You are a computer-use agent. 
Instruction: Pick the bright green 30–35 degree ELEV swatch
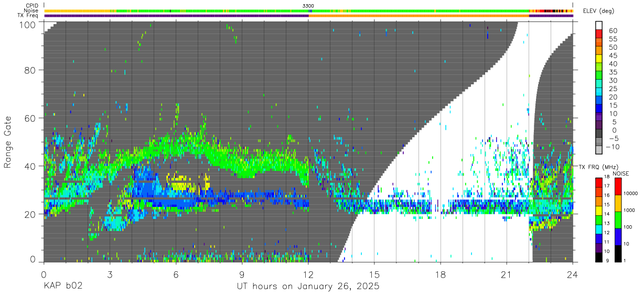(599, 75)
